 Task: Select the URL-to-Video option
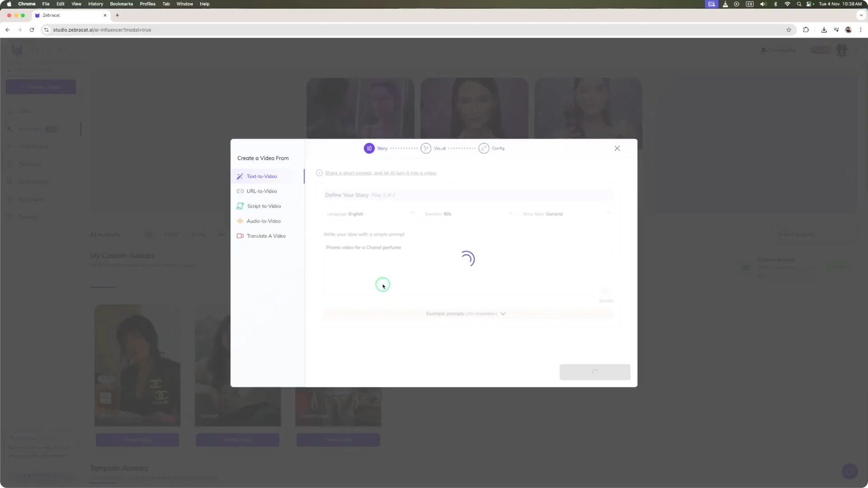(262, 191)
